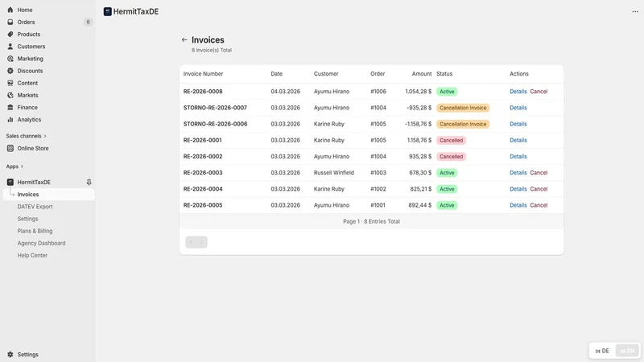Image resolution: width=644 pixels, height=362 pixels.
Task: Select Invoices under HermitTaxDE
Action: click(48, 194)
